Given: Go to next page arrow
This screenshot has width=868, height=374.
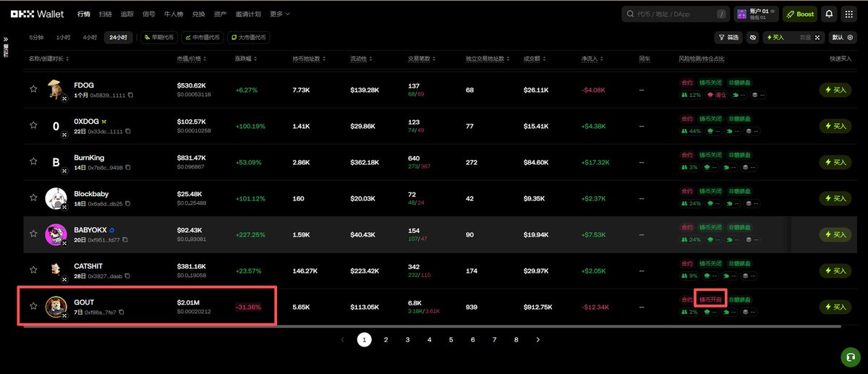Looking at the screenshot, I should pyautogui.click(x=537, y=339).
